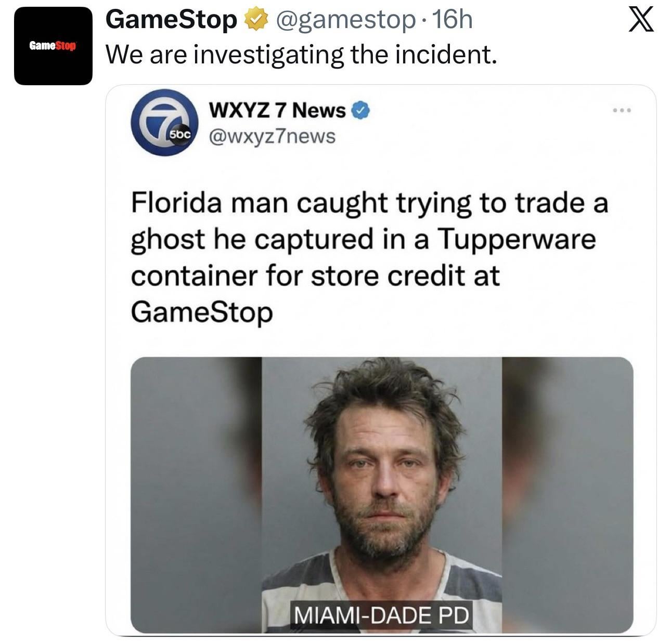Screen dimensions: 671x644
Task: Visit the @gamestop handle
Action: click(345, 21)
